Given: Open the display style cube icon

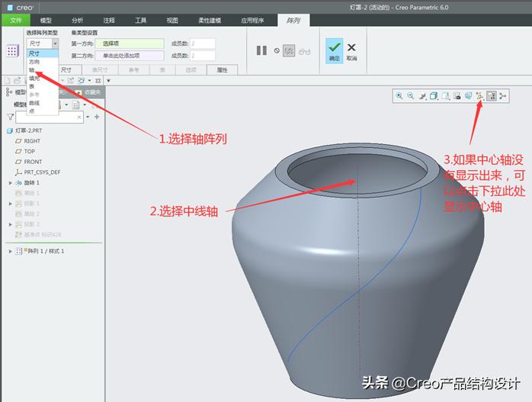Looking at the screenshot, I should (434, 96).
